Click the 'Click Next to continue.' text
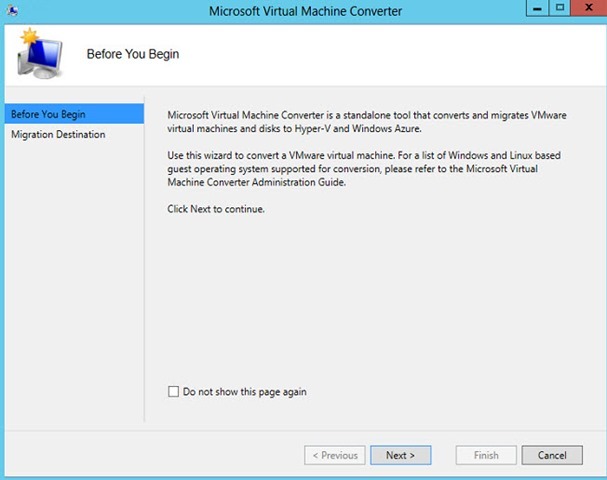Viewport: 607px width, 480px height. click(216, 209)
